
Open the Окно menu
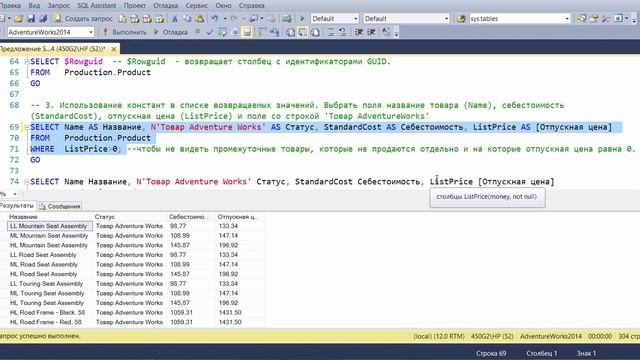pos(223,5)
